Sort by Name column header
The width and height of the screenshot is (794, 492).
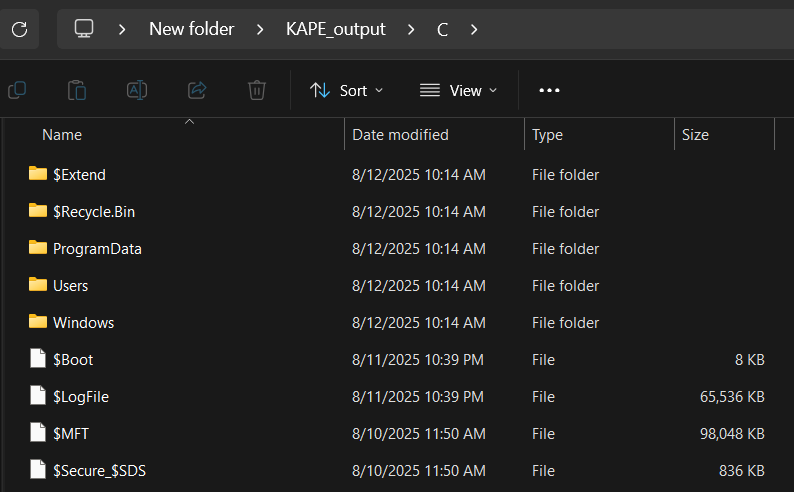pos(62,135)
